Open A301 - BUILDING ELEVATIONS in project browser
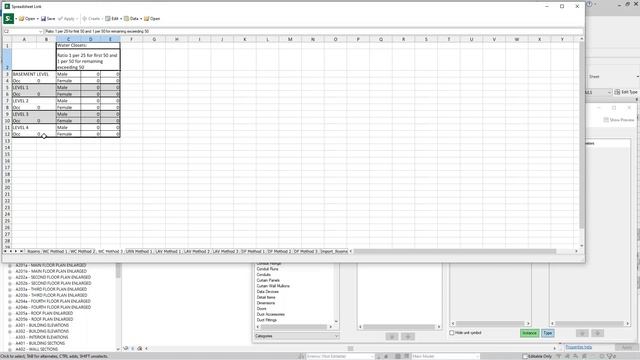Viewport: 640px width, 360px height. [x=42, y=325]
